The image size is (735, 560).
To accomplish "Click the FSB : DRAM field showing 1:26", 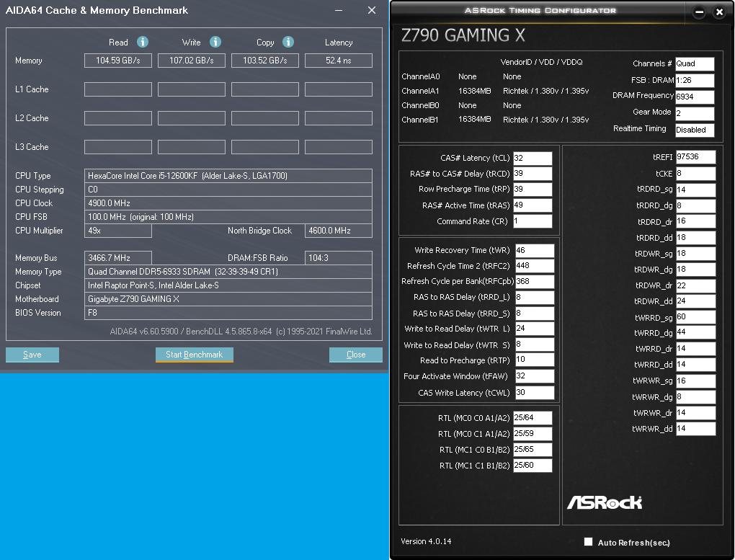I will [695, 80].
